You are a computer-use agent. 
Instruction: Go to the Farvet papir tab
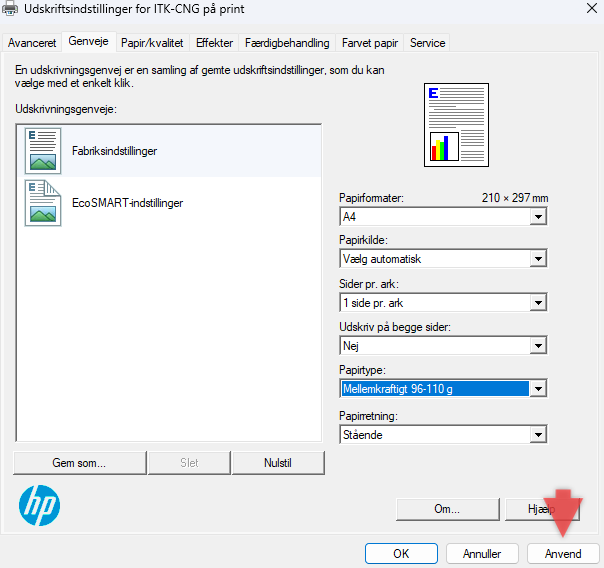click(x=370, y=43)
